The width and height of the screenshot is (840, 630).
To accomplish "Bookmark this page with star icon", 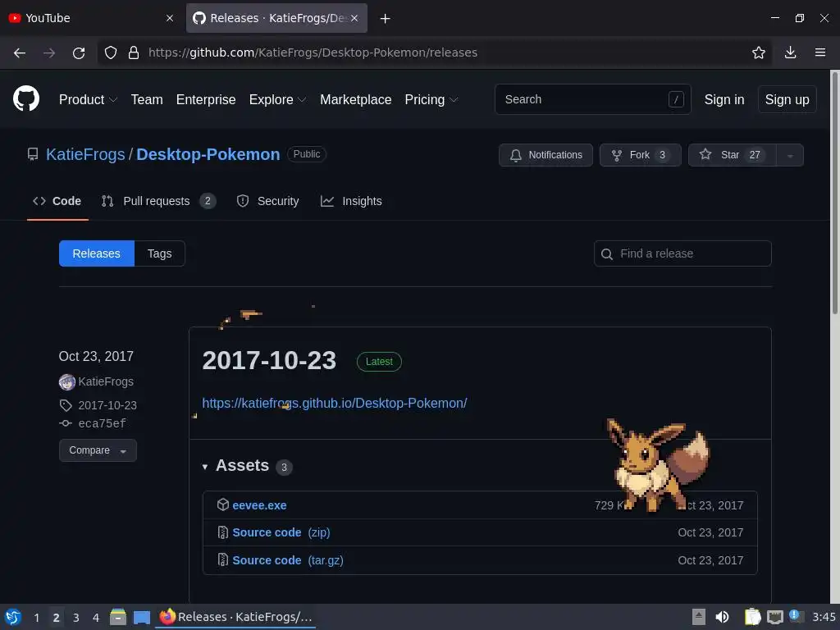I will (759, 52).
